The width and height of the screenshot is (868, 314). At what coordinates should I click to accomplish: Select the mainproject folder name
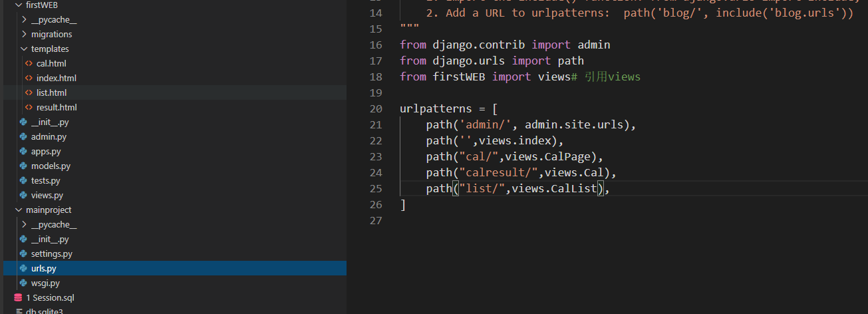pos(49,210)
